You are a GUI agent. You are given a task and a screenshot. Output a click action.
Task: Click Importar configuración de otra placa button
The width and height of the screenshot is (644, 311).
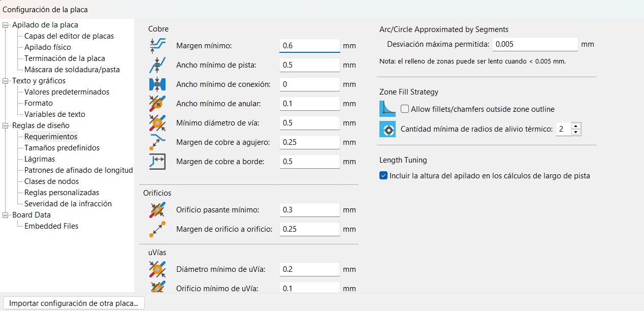click(74, 303)
